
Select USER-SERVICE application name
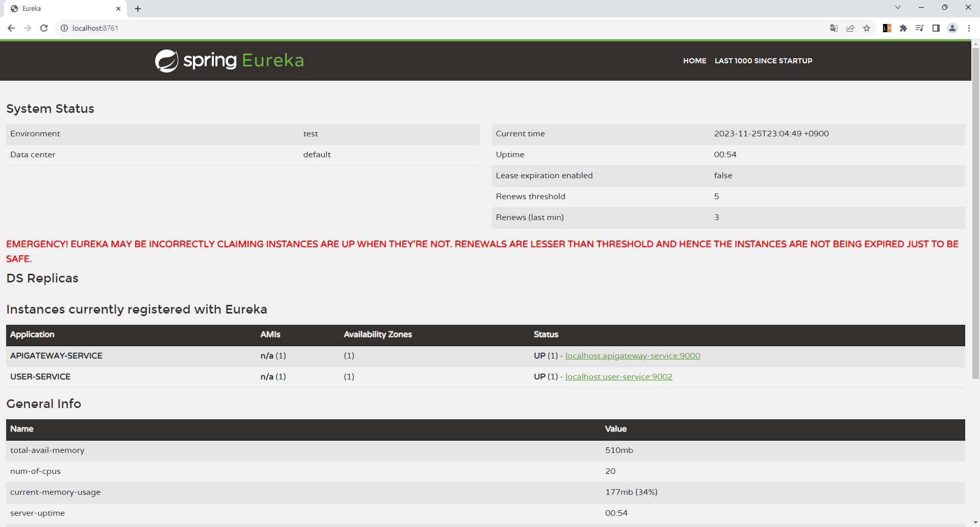(40, 377)
